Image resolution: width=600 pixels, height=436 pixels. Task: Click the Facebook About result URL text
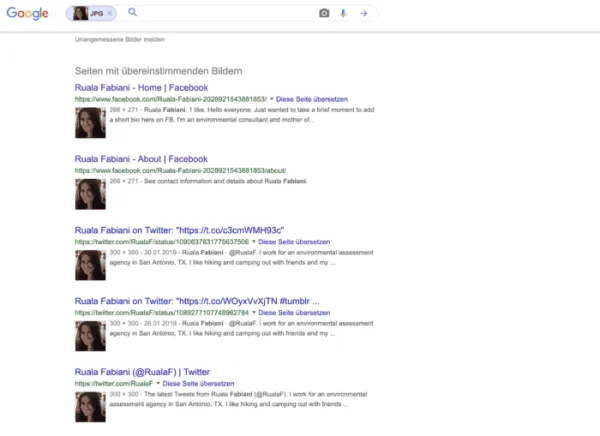click(x=180, y=170)
